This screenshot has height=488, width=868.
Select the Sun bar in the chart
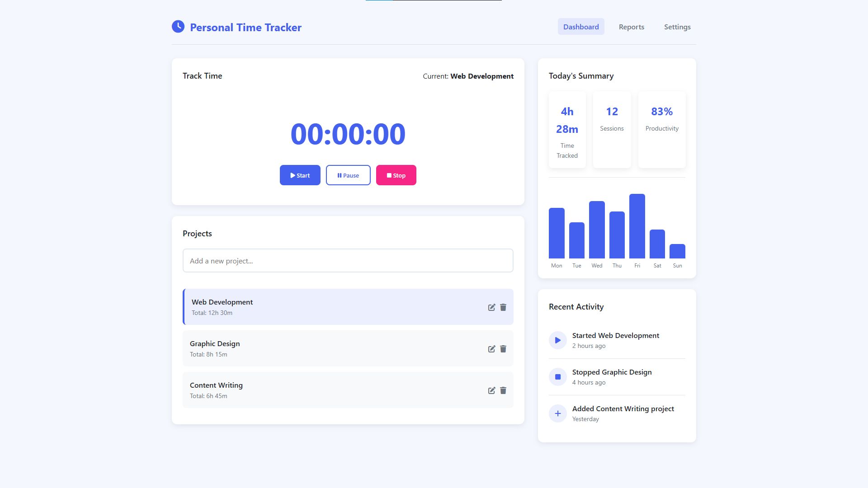677,251
